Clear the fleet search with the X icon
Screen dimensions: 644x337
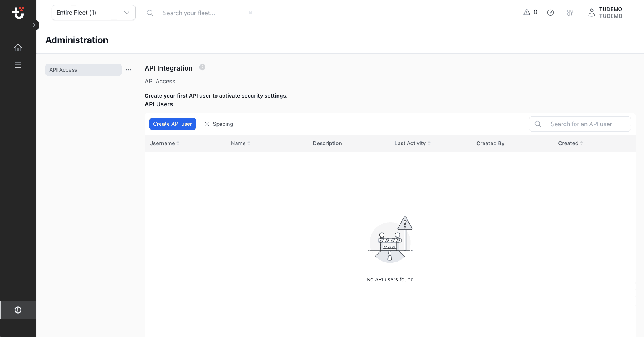(x=250, y=13)
